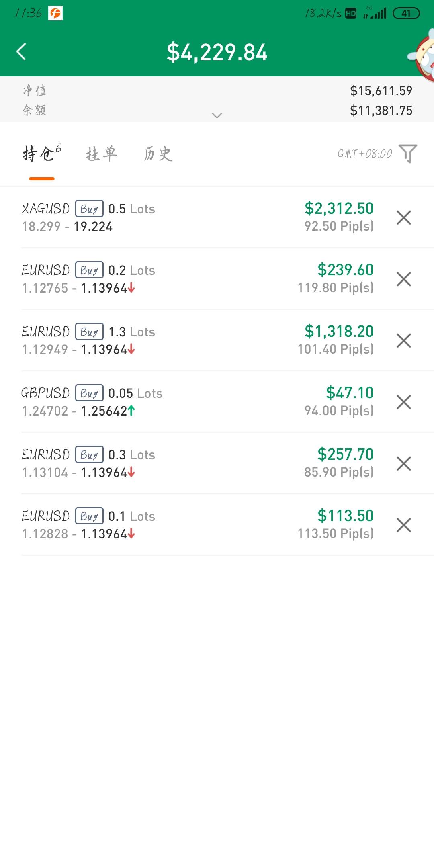Viewport: 434px width, 868px height.
Task: Close the XAGUSD 0.5 Lots position
Action: (403, 218)
